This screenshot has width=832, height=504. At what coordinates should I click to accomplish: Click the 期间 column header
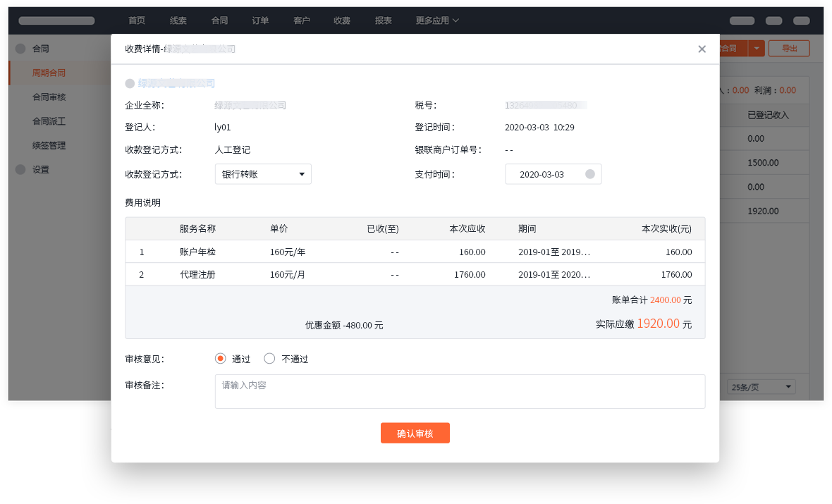tap(527, 228)
